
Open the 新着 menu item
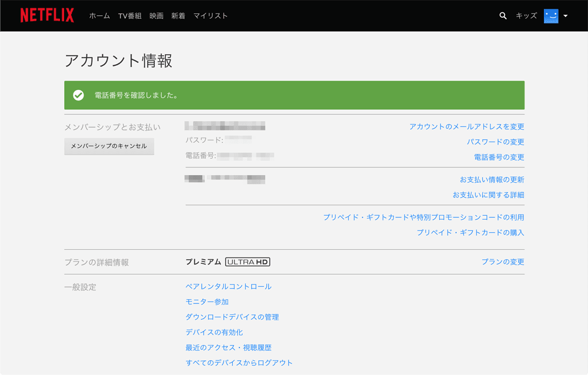178,16
